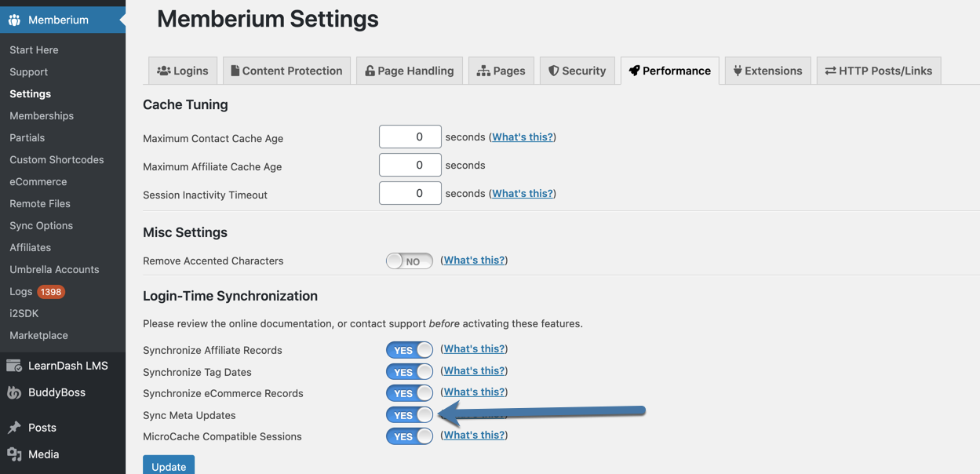The image size is (980, 474).
Task: Select Memberships in the sidebar menu
Action: (x=42, y=115)
